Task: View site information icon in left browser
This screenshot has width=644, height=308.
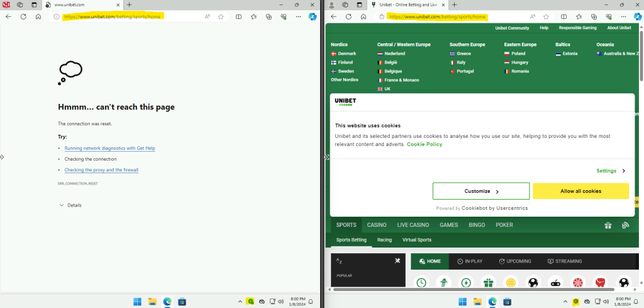Action: coord(56,17)
